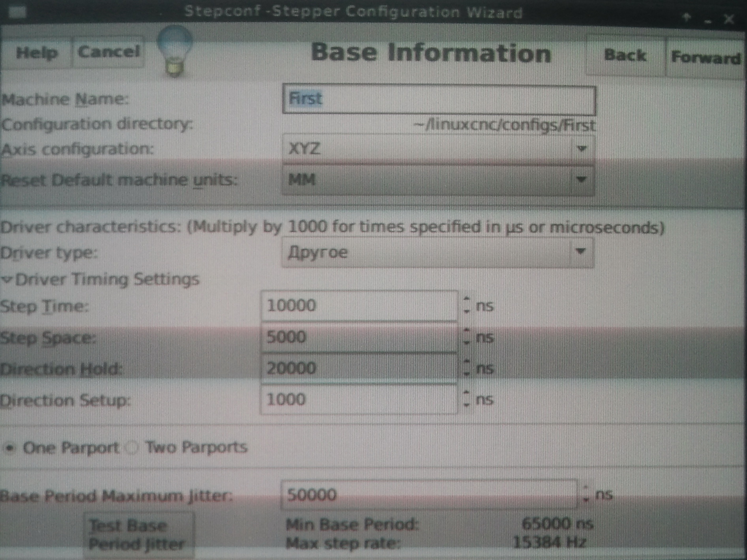Image resolution: width=747 pixels, height=560 pixels.
Task: Increase Step Space with the up arrow
Action: [x=467, y=331]
